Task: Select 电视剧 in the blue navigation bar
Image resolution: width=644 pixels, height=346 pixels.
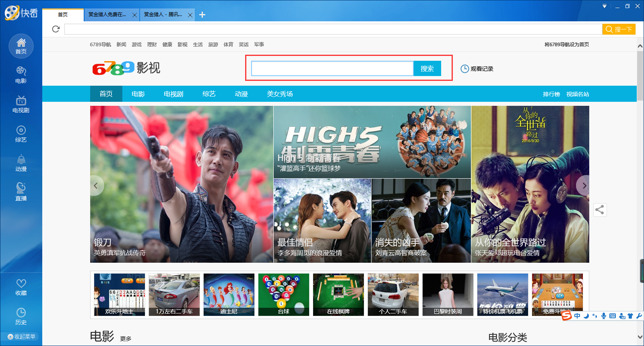Action: pyautogui.click(x=173, y=94)
